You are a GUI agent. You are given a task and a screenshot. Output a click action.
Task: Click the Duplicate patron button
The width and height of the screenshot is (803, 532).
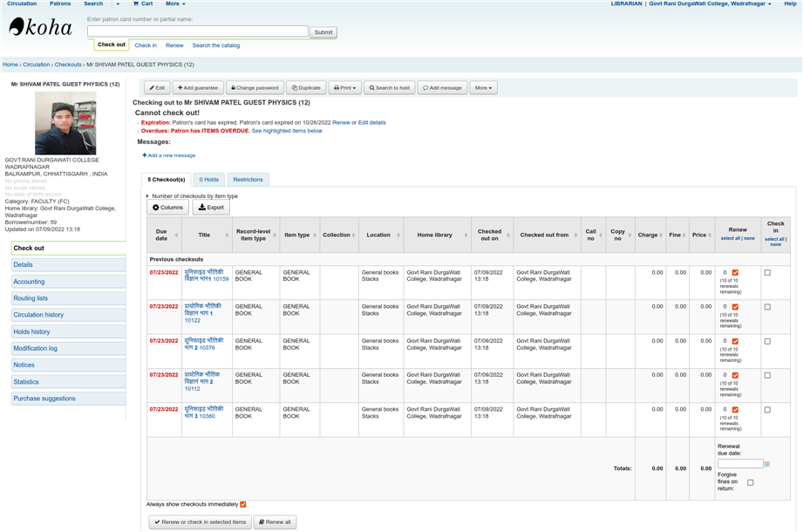[x=307, y=88]
